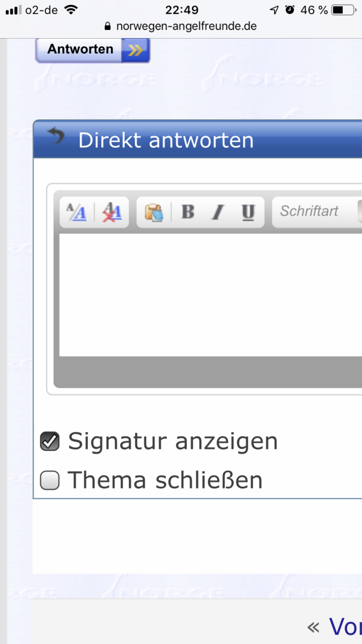Uncheck the Signatur anzeigen checkbox
Image resolution: width=362 pixels, height=644 pixels.
50,442
